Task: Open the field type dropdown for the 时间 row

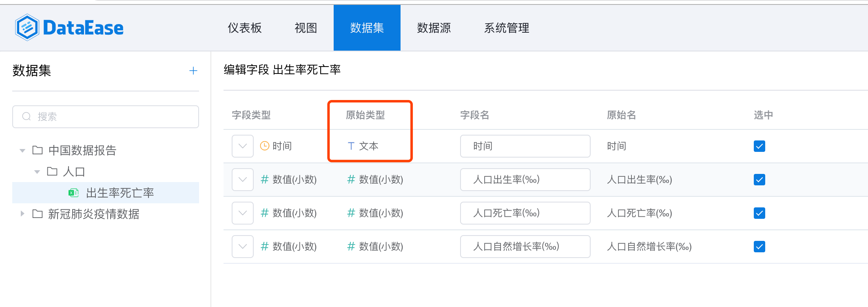Action: 243,146
